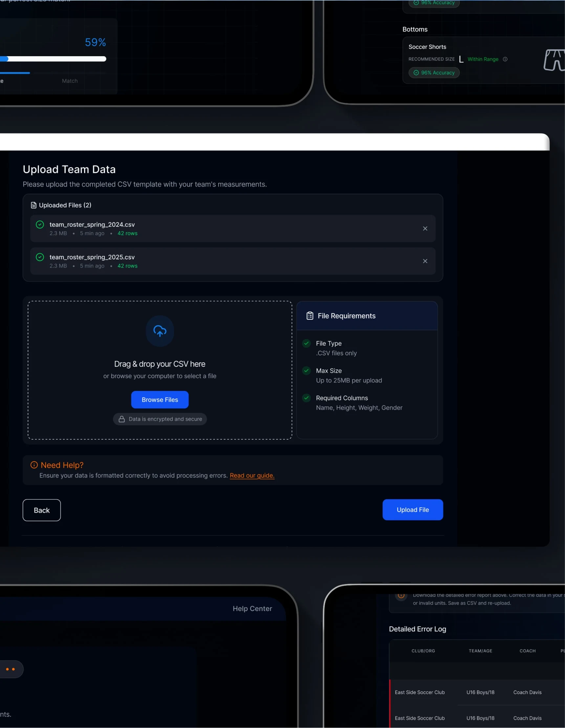Click the orange dots typing indicator

[10, 669]
